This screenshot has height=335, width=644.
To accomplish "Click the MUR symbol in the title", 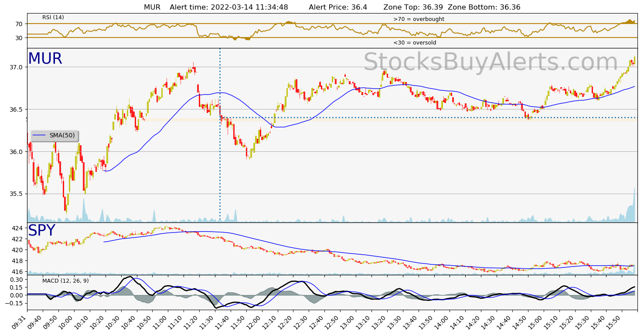I will pyautogui.click(x=152, y=7).
